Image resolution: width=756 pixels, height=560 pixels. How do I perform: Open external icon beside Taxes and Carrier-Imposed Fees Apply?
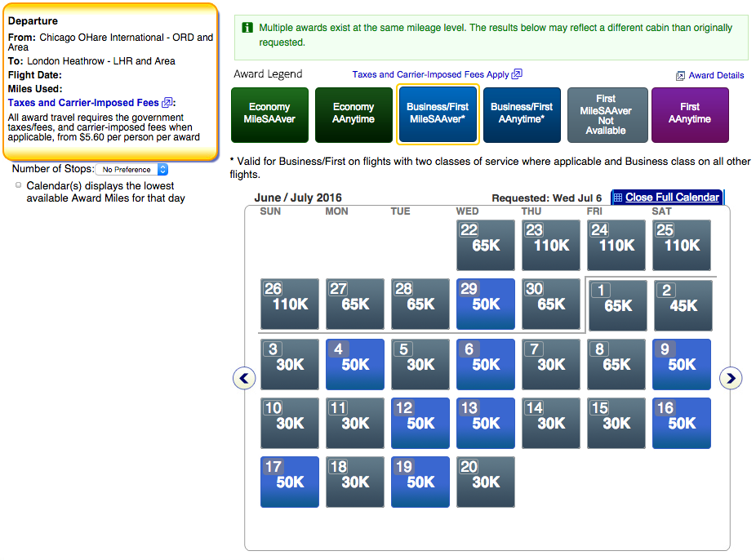pos(516,74)
